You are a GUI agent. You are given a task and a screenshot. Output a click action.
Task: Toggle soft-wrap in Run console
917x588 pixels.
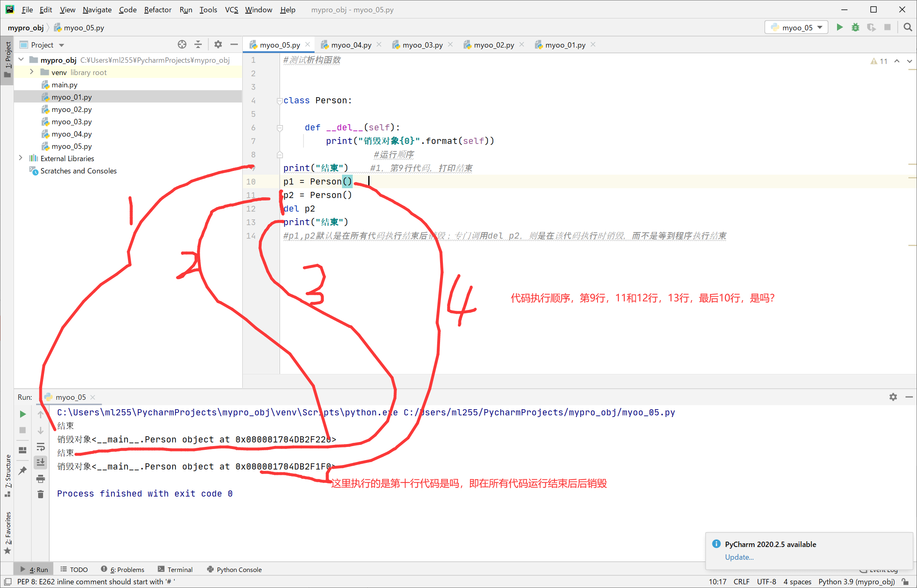pyautogui.click(x=41, y=447)
